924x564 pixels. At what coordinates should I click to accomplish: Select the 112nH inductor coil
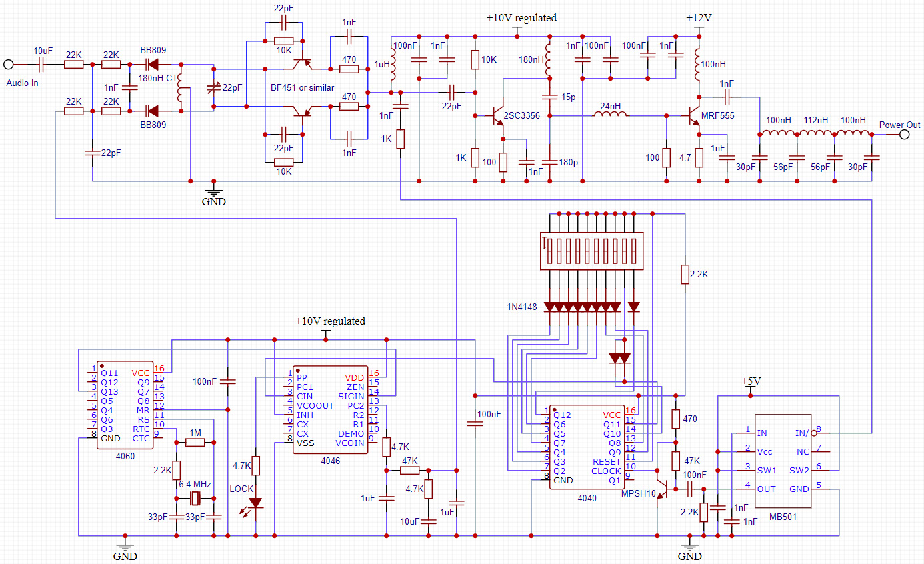pos(814,134)
